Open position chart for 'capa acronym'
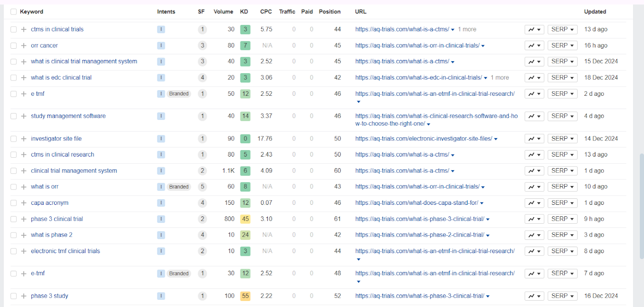The width and height of the screenshot is (644, 307). (535, 203)
